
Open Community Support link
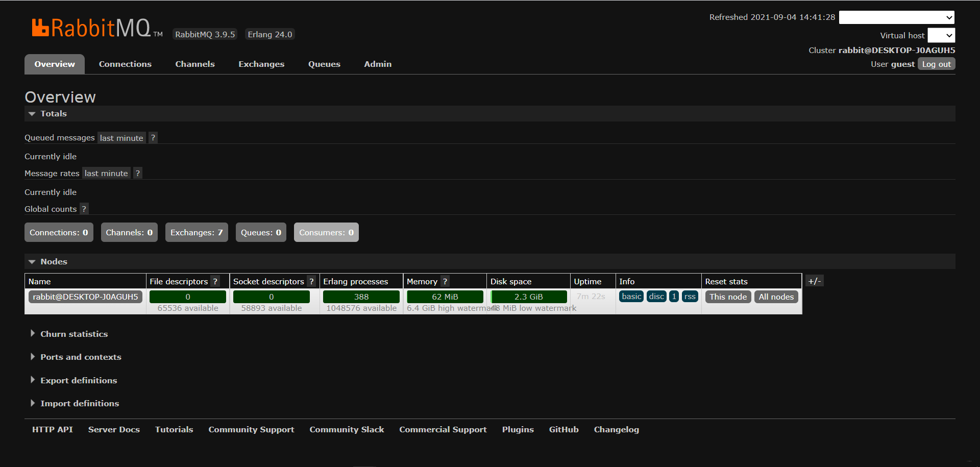click(251, 430)
